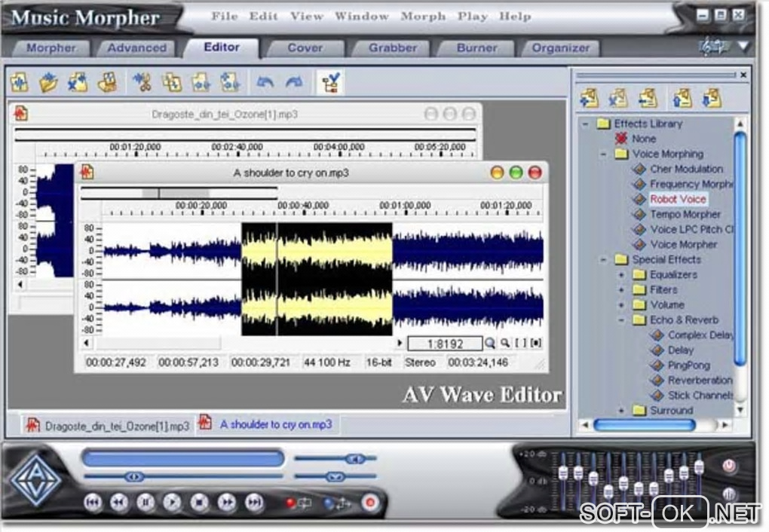This screenshot has height=532, width=769.
Task: Click the copy toolbar icon
Action: tap(172, 82)
